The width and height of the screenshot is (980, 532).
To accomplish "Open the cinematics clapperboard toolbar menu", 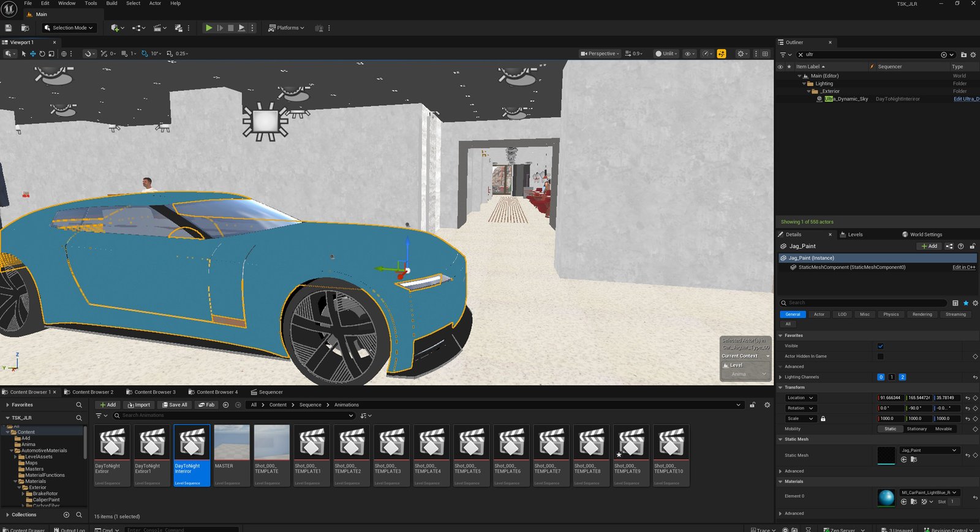I will pyautogui.click(x=157, y=28).
